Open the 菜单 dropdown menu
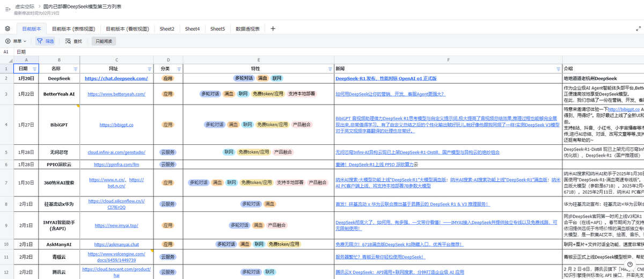Screen dimensions: 644x279 point(16,41)
